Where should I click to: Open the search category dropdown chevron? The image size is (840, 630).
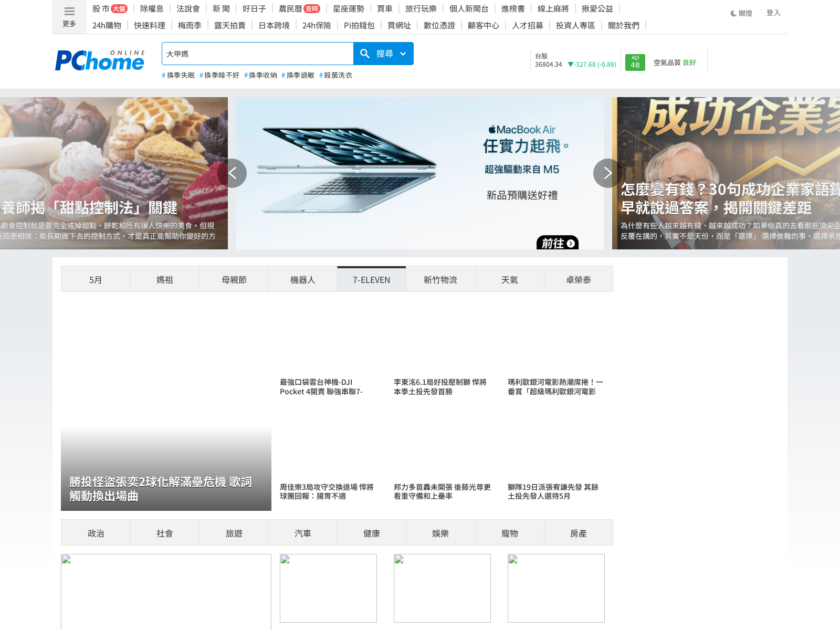point(403,54)
